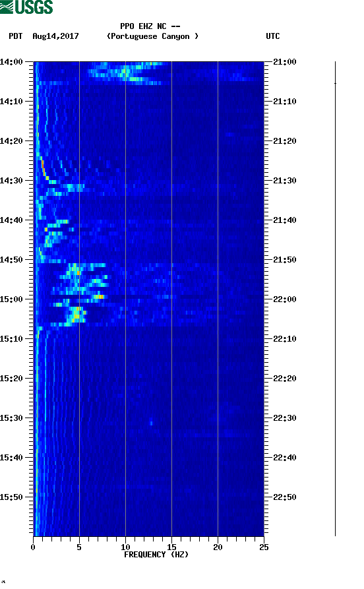364x589 pixels.
Task: Click the 21:00 UTC time label
Action: [x=285, y=61]
